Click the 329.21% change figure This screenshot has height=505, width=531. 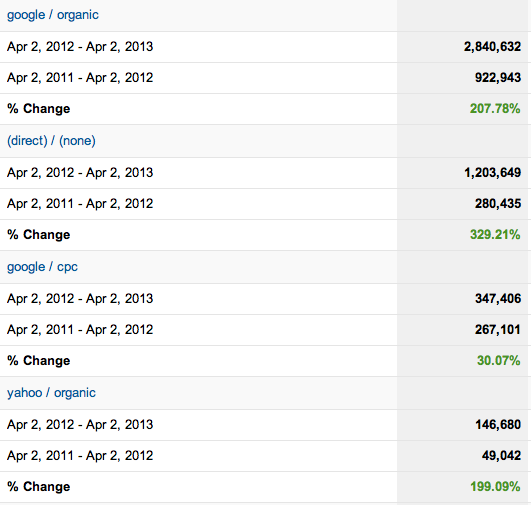click(x=495, y=235)
